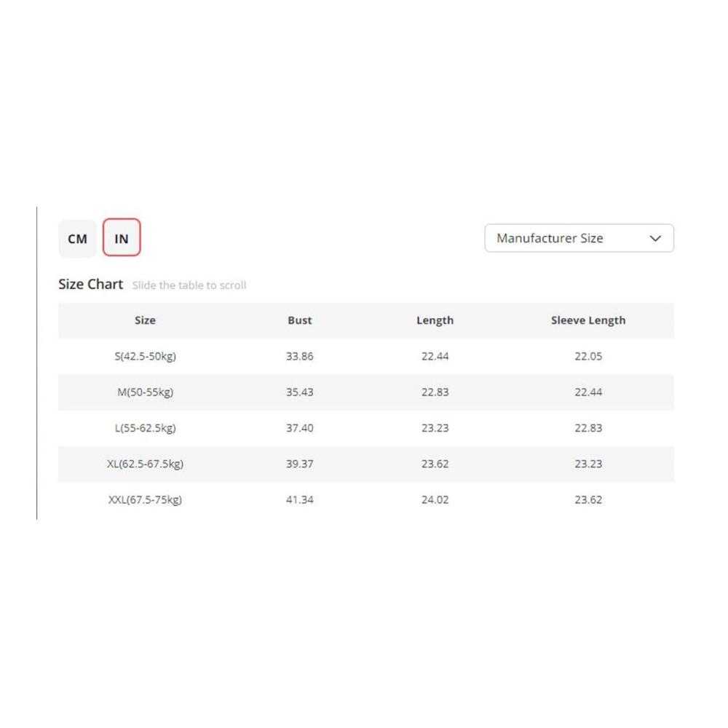Click the Size column header

click(145, 320)
